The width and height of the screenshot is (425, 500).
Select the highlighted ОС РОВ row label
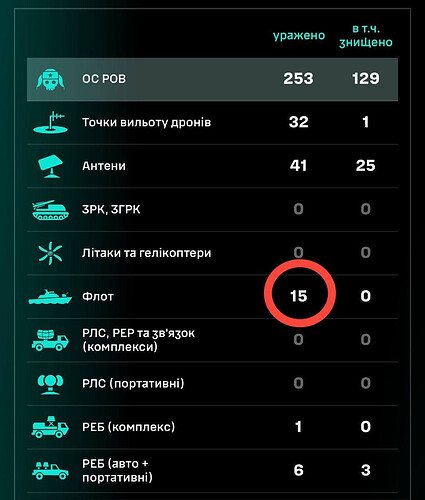104,79
